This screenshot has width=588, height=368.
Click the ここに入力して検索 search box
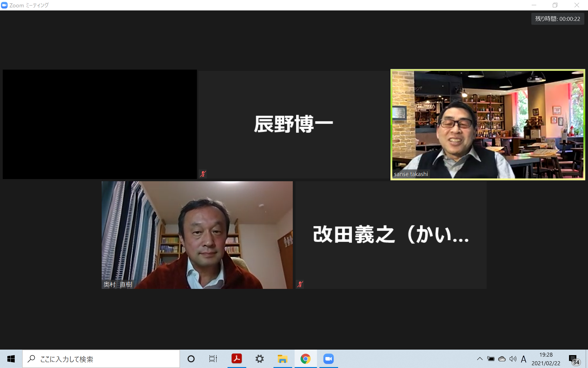tap(101, 359)
